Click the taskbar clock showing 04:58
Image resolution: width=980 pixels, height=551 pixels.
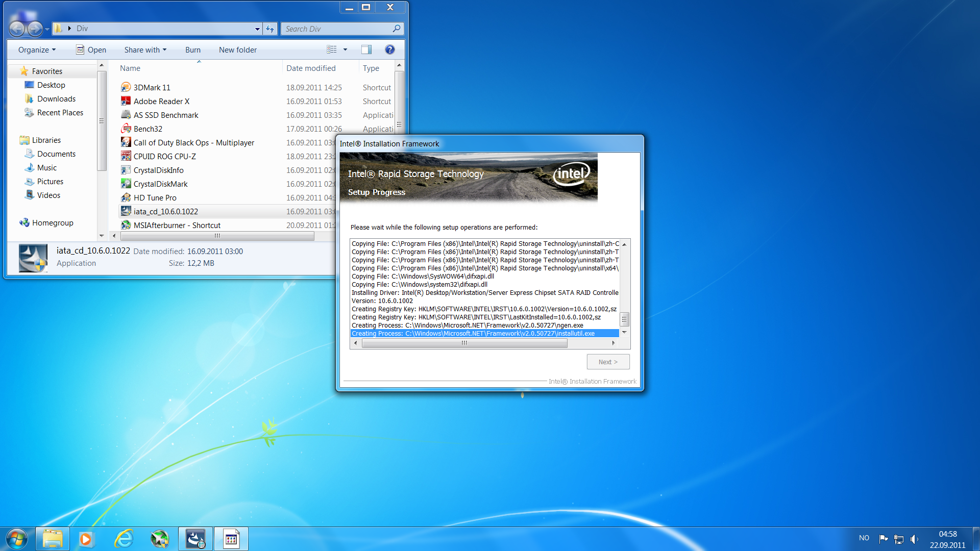(x=948, y=534)
